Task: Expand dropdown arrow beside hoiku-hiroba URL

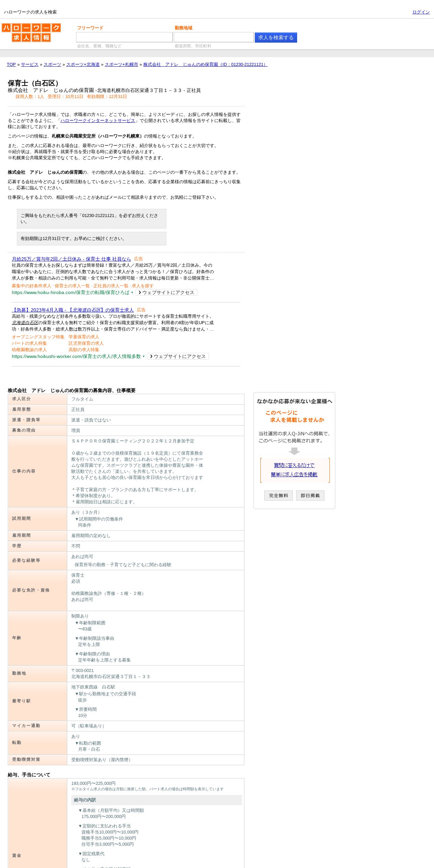Action: point(132,293)
